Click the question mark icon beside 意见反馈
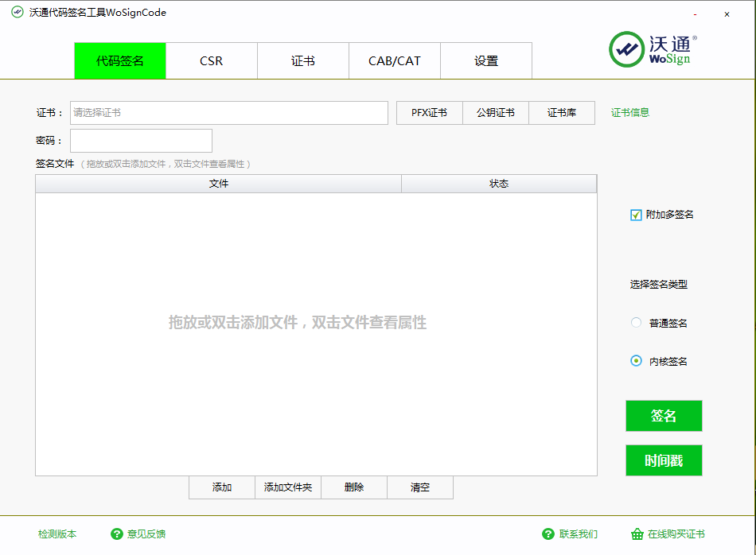The height and width of the screenshot is (555, 756). pyautogui.click(x=117, y=534)
